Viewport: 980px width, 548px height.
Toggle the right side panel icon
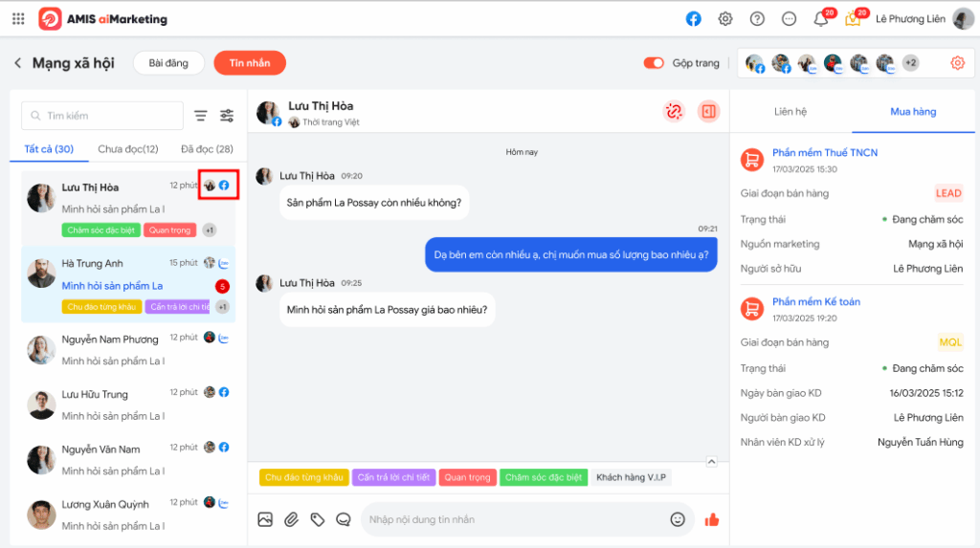708,112
